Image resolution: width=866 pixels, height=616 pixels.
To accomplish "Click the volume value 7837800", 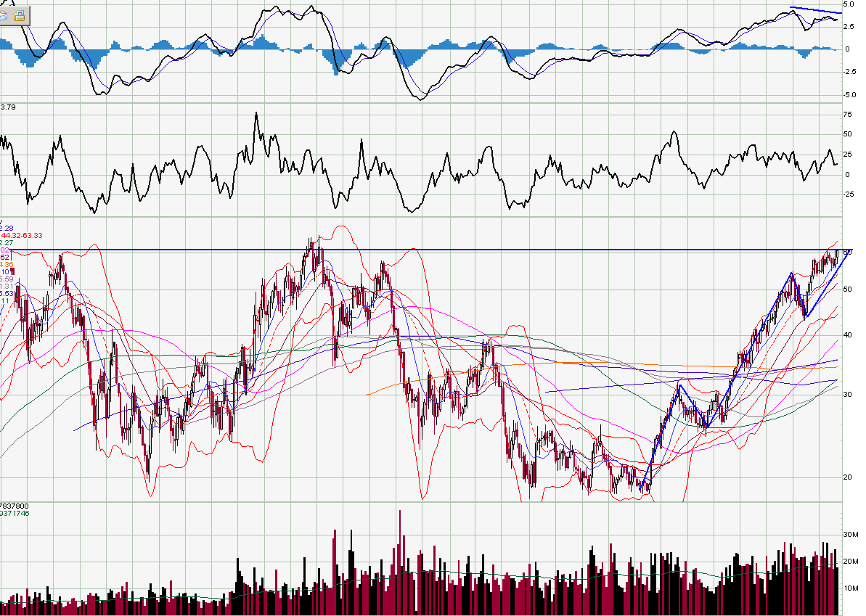I will 15,506.
